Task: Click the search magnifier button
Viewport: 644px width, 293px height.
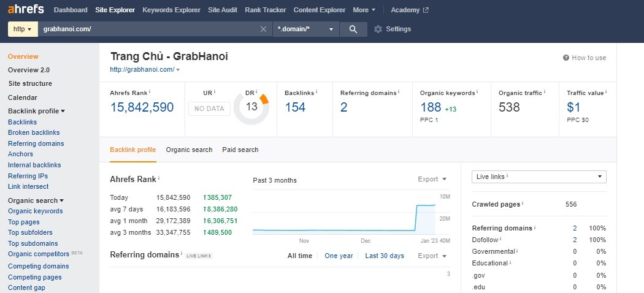Action: point(353,29)
